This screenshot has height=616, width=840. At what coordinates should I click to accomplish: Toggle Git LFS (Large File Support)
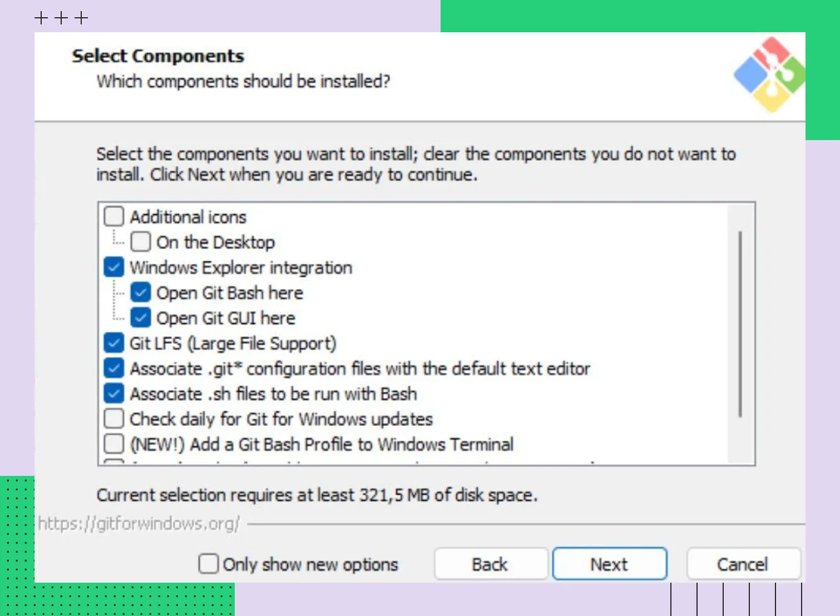[114, 343]
